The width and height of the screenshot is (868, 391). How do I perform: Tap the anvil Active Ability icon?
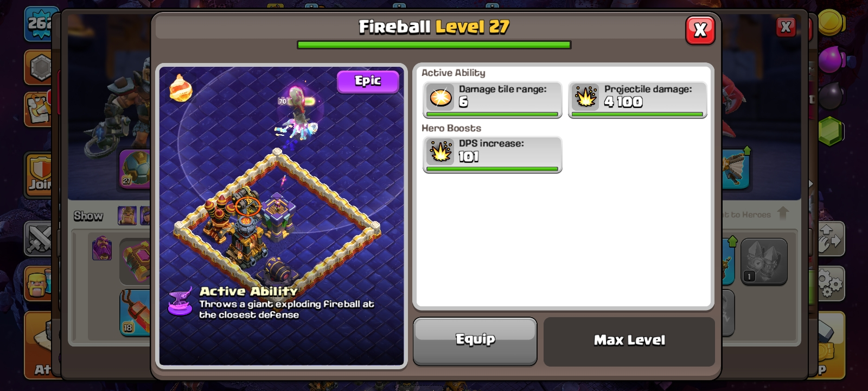[x=180, y=301]
